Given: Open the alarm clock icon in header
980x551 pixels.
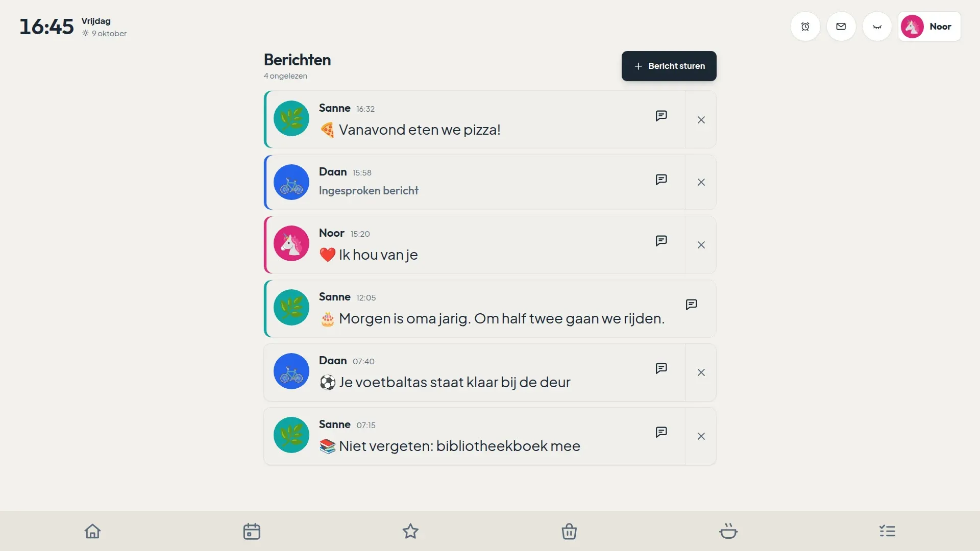Looking at the screenshot, I should click(x=805, y=27).
